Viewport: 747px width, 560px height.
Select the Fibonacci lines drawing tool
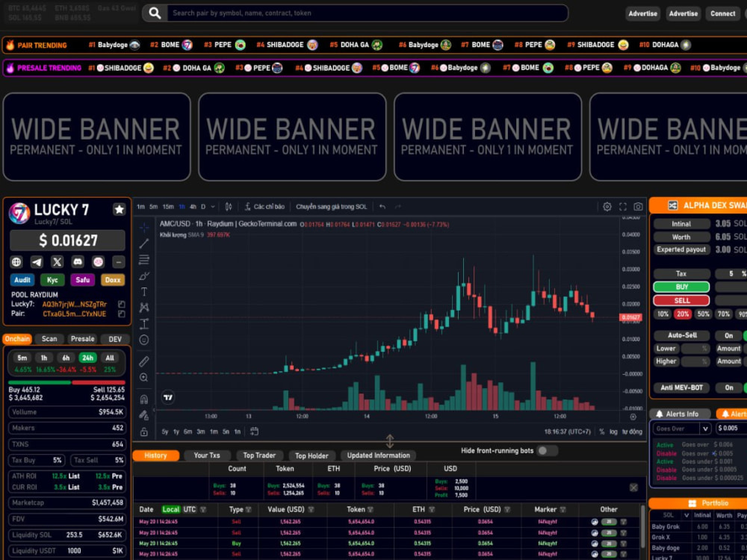click(x=144, y=260)
